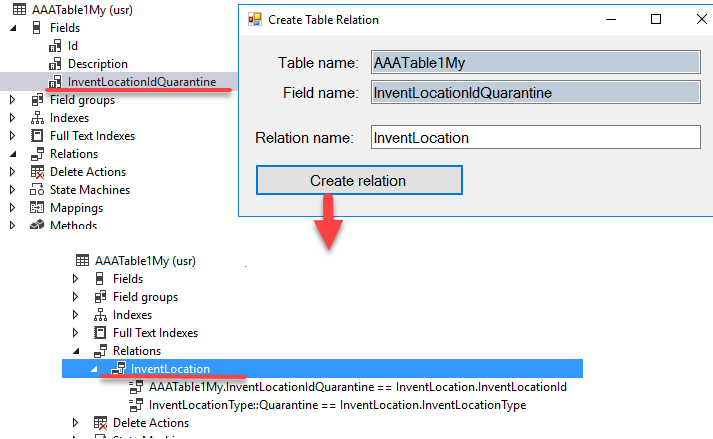Click the AAATable1My table icon in lower tree

tap(82, 260)
